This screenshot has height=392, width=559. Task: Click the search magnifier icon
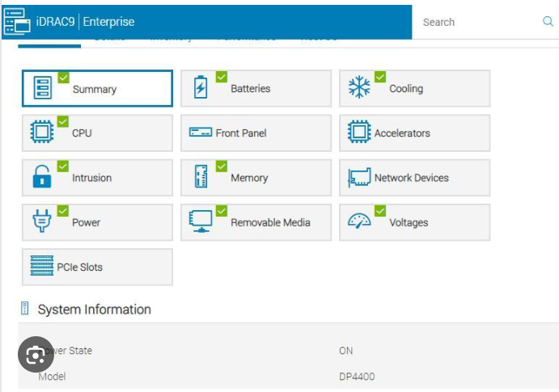[x=548, y=22]
